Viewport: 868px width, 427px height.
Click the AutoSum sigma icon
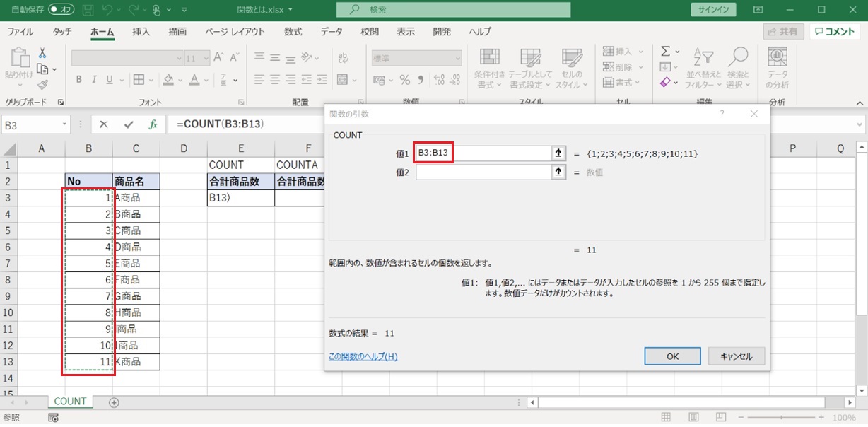[x=665, y=52]
